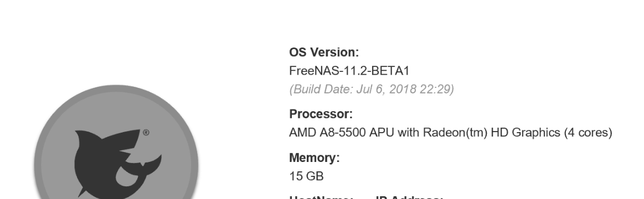Click the partially visible HostName label
The width and height of the screenshot is (644, 199).
coord(321,197)
